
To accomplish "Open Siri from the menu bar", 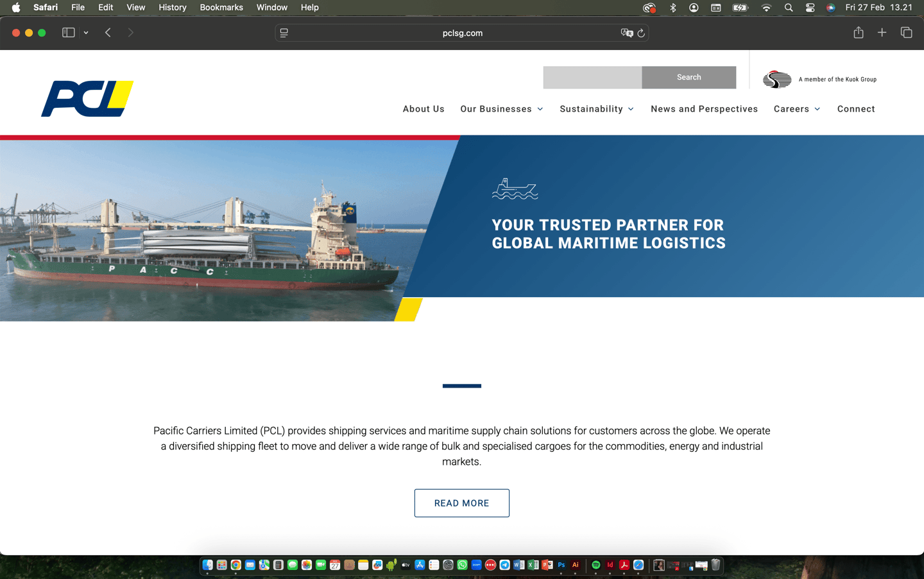I will point(830,8).
